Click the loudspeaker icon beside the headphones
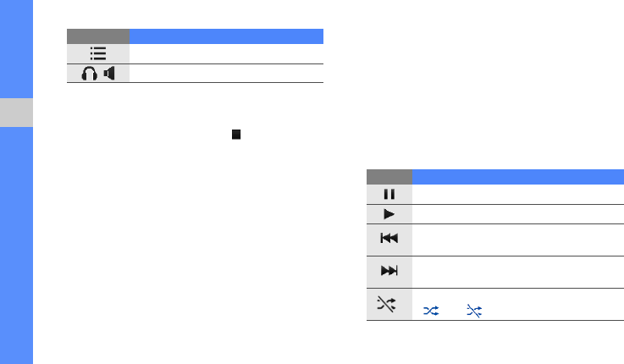624x364 pixels. tap(109, 73)
